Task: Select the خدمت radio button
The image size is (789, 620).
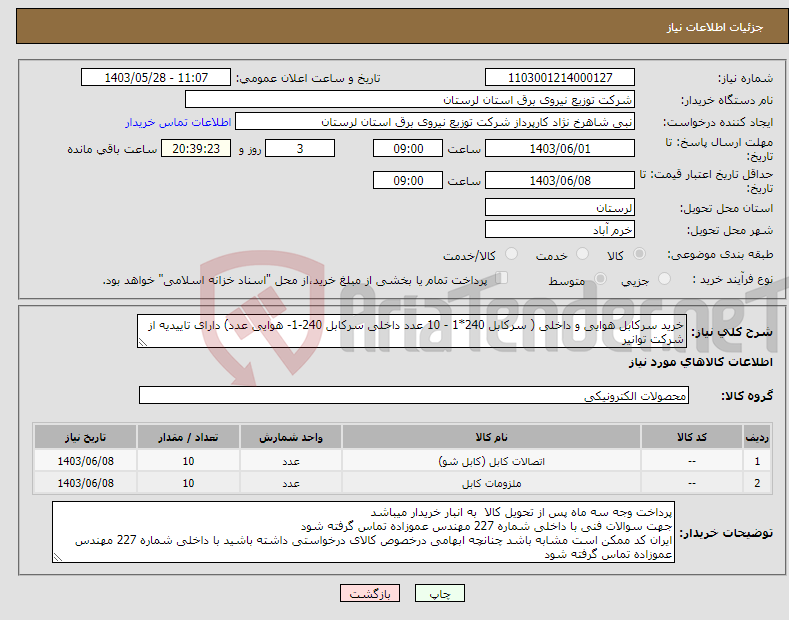Action: pyautogui.click(x=582, y=254)
